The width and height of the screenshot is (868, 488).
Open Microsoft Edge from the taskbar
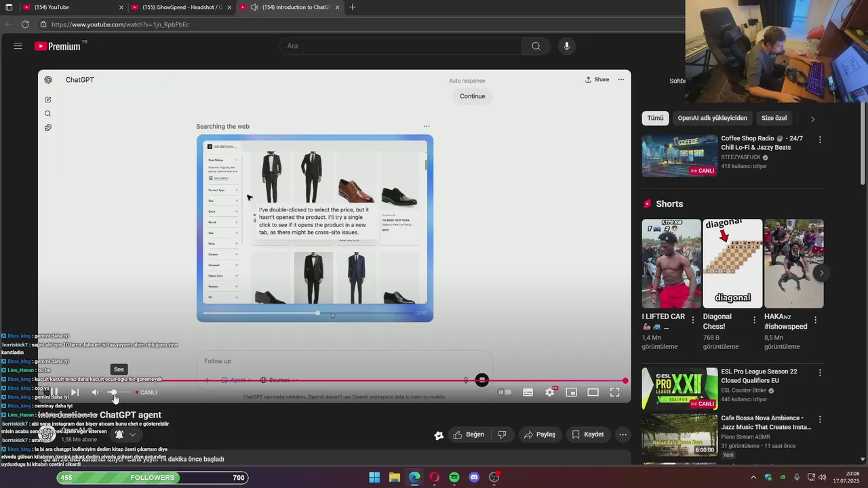click(x=414, y=478)
